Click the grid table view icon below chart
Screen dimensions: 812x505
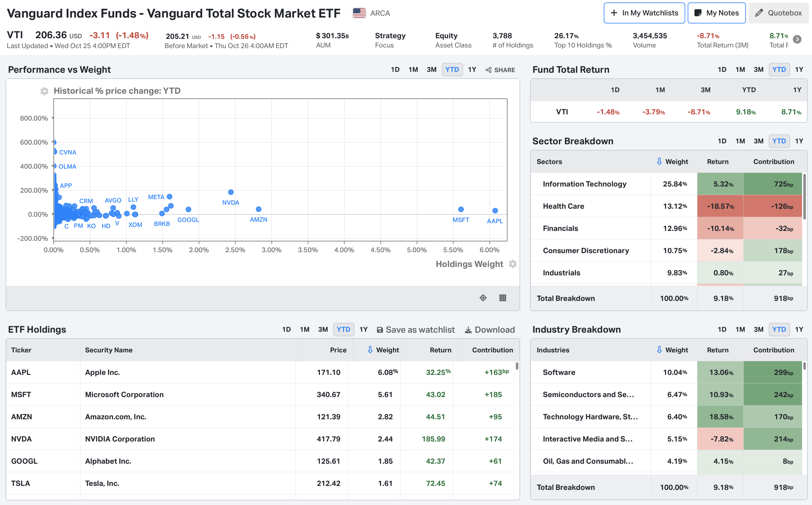503,298
